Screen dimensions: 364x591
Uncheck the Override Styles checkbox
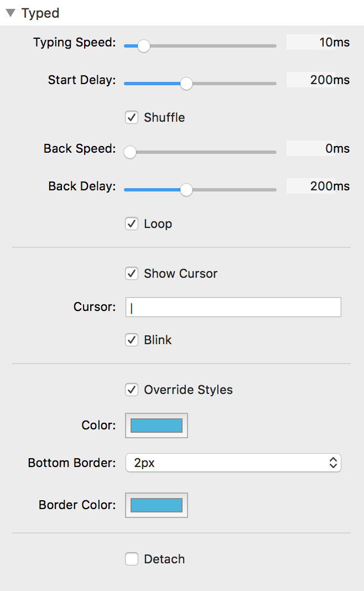[132, 390]
